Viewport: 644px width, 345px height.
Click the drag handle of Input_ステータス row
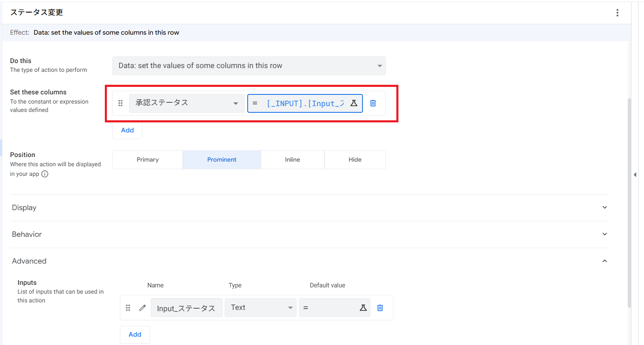click(128, 308)
